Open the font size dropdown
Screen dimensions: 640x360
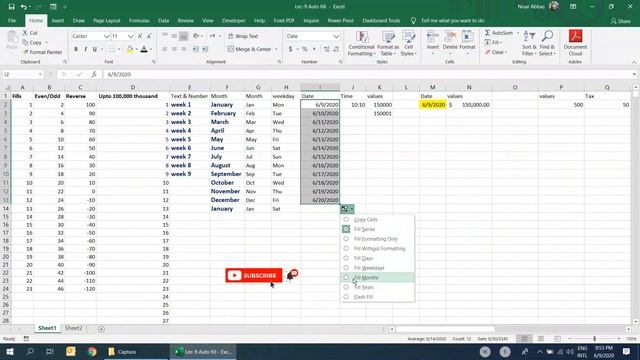pos(130,36)
